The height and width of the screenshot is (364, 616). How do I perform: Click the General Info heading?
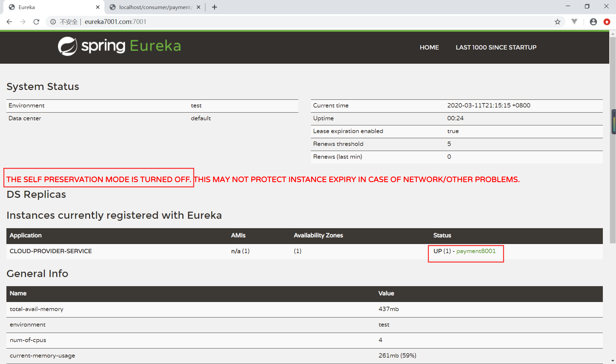click(x=37, y=274)
